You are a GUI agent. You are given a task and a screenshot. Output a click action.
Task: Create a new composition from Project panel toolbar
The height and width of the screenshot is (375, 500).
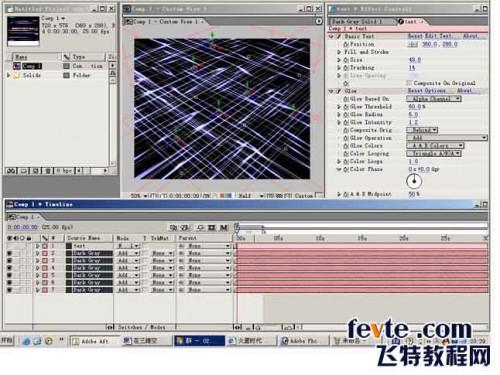pyautogui.click(x=35, y=171)
